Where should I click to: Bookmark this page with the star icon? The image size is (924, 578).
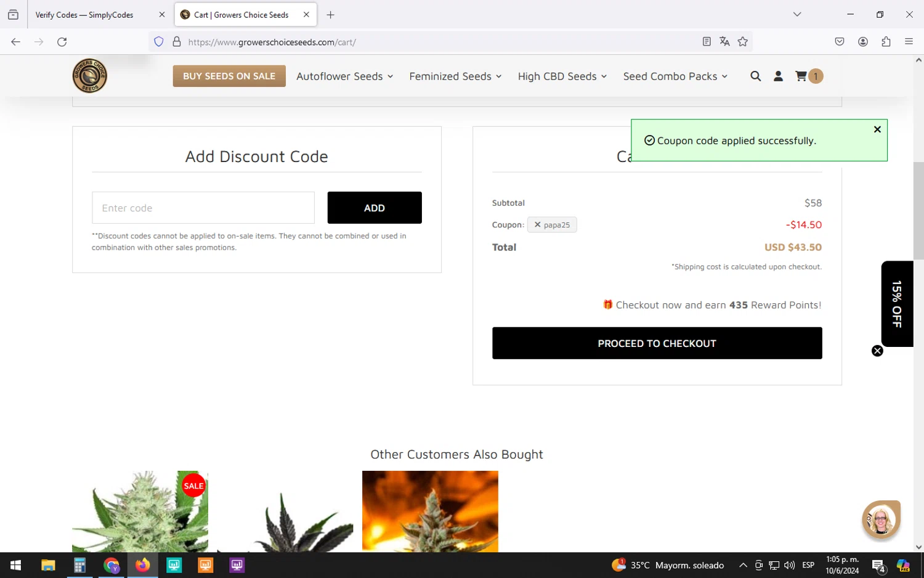click(x=743, y=42)
